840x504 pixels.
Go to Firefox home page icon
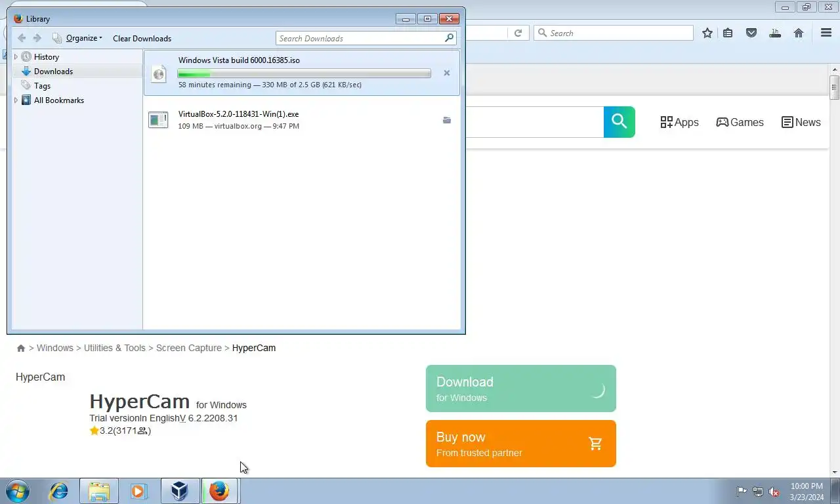(x=799, y=33)
